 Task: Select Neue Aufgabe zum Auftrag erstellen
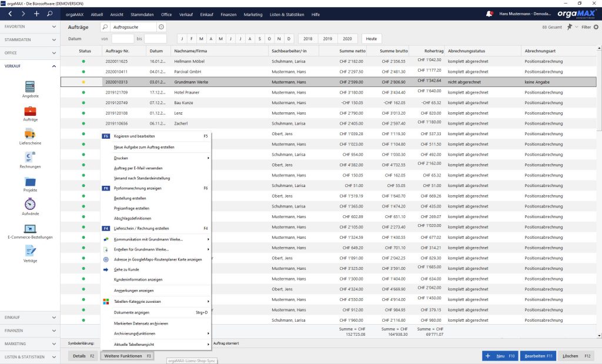155,147
